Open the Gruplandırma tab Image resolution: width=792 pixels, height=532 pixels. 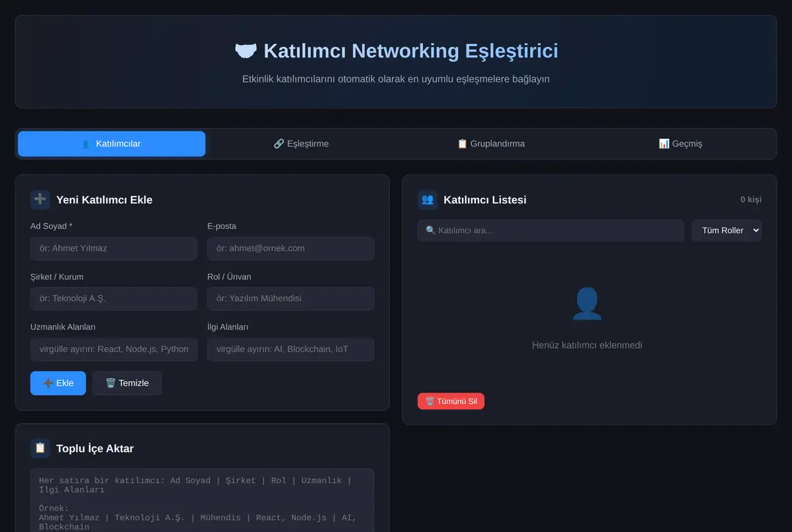[491, 144]
